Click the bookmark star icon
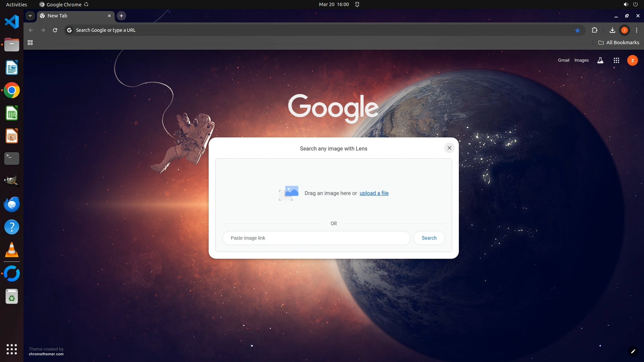Screen dimensions: 644x362 coord(577,30)
